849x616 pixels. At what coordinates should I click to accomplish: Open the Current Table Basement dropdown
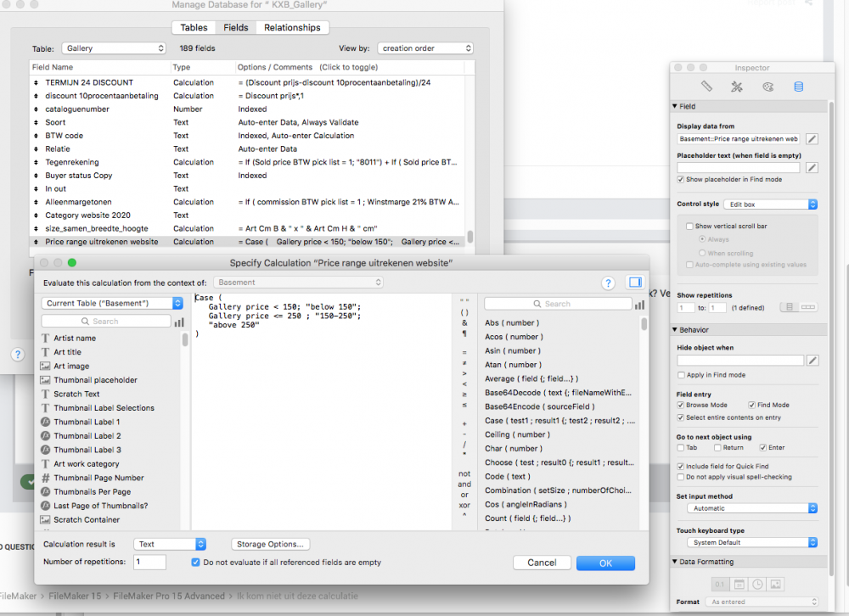point(112,303)
